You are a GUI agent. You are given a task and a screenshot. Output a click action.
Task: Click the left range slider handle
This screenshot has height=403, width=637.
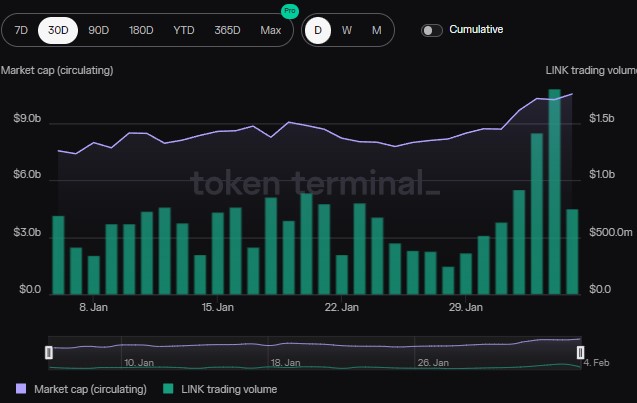49,352
